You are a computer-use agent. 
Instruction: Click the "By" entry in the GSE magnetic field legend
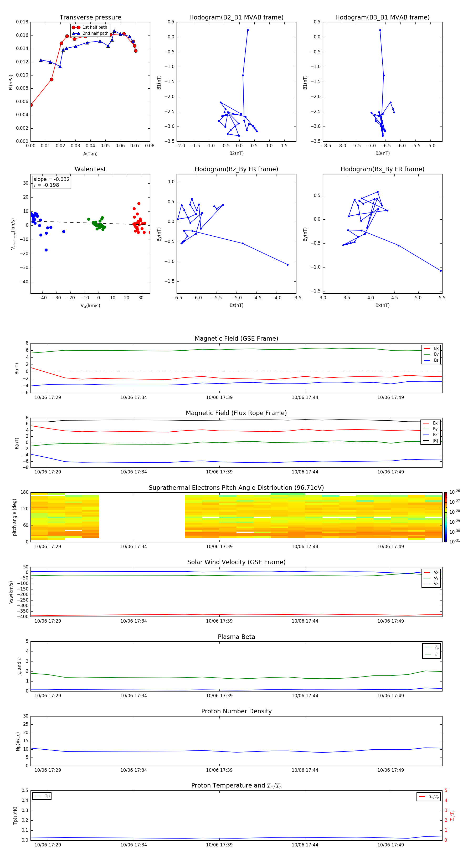[431, 355]
